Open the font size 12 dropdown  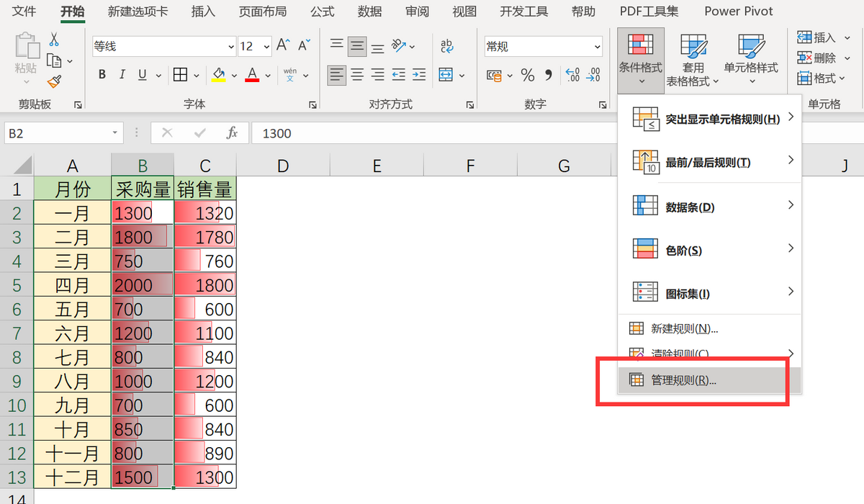(266, 47)
